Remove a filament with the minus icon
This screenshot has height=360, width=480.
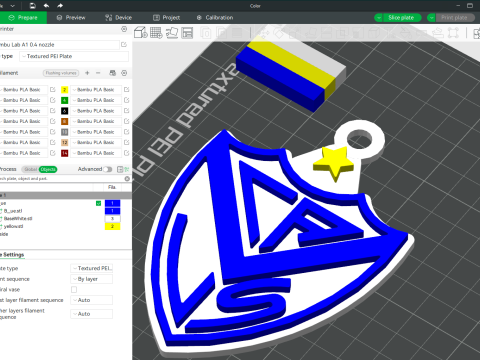98,73
